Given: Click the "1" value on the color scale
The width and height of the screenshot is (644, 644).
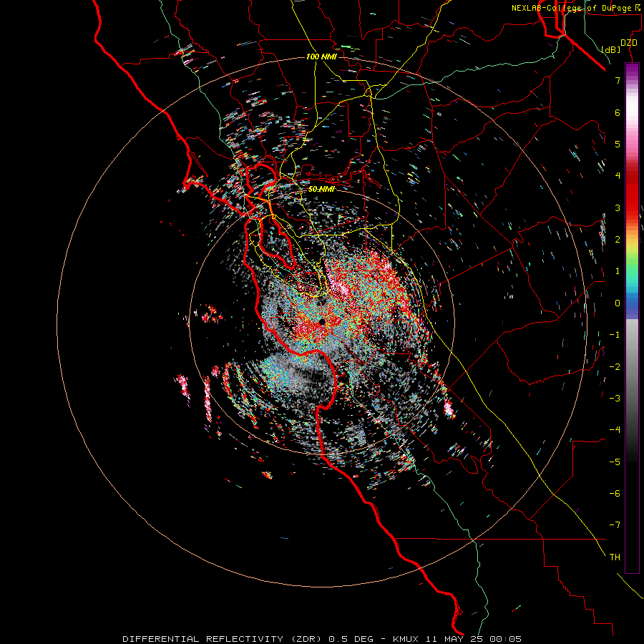Looking at the screenshot, I should (x=618, y=271).
